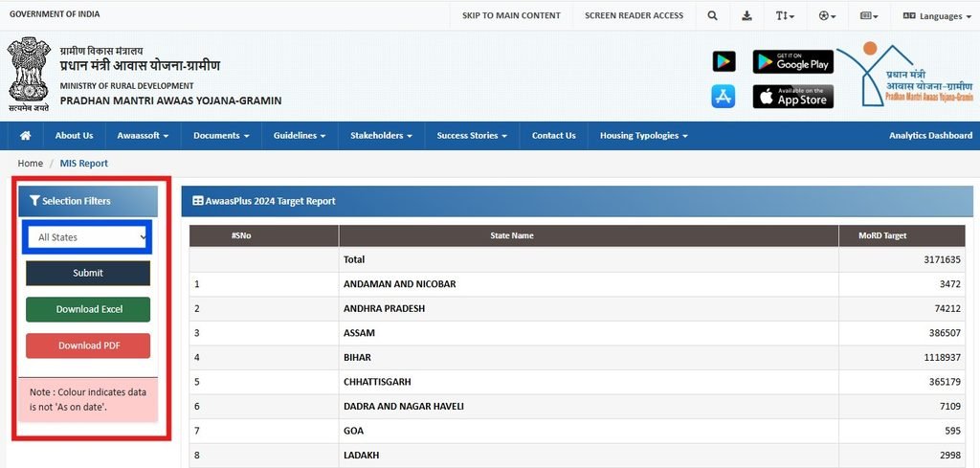Click the Government of India emblem logo
Image resolution: width=980 pixels, height=468 pixels.
(28, 74)
